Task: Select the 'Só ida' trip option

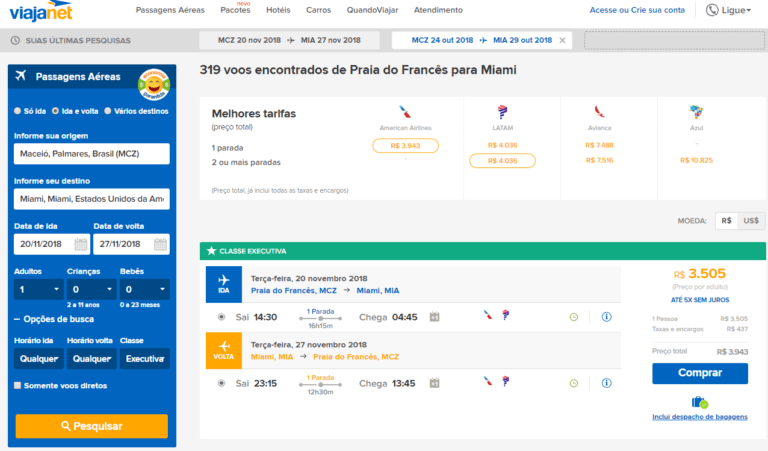Action: 18,110
